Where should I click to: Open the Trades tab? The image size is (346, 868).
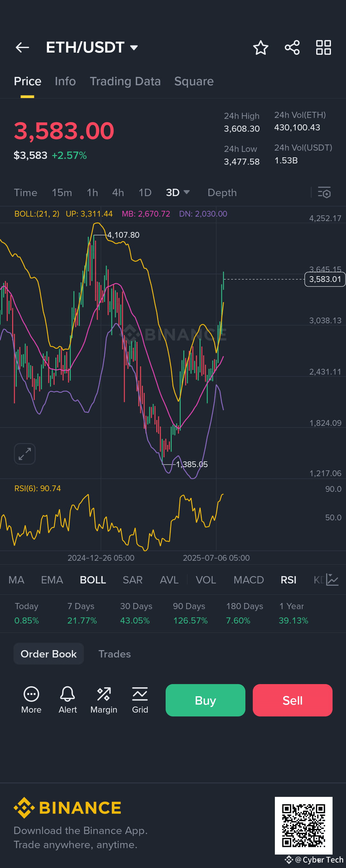(115, 654)
